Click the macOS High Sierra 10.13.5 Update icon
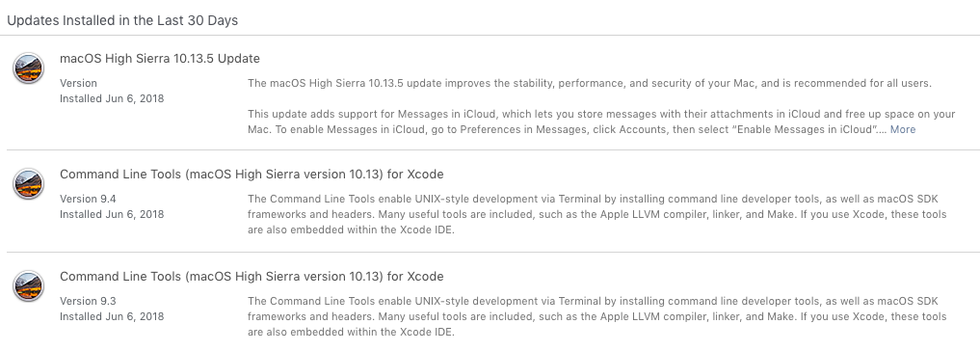The height and width of the screenshot is (351, 980). click(x=28, y=68)
